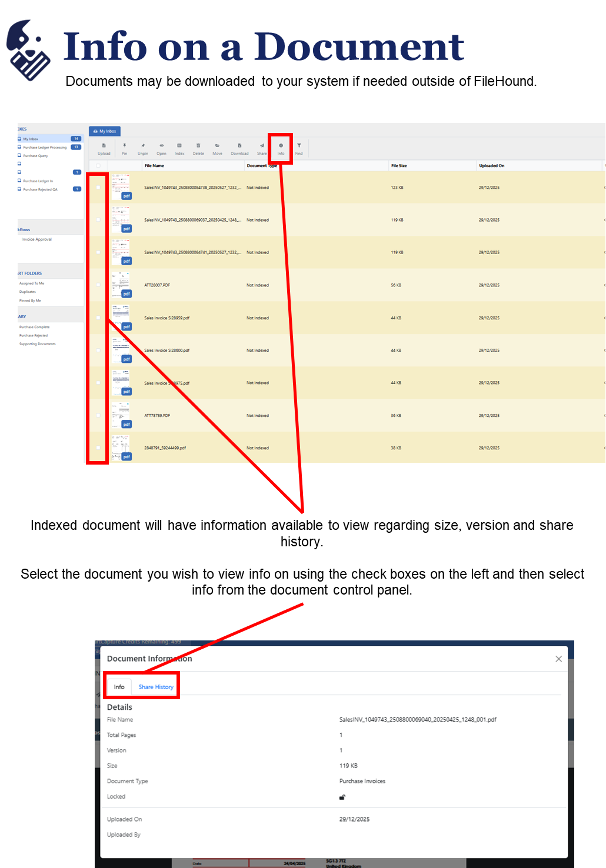This screenshot has width=606, height=868.
Task: Open the Invoice Approval workflow
Action: tap(36, 239)
